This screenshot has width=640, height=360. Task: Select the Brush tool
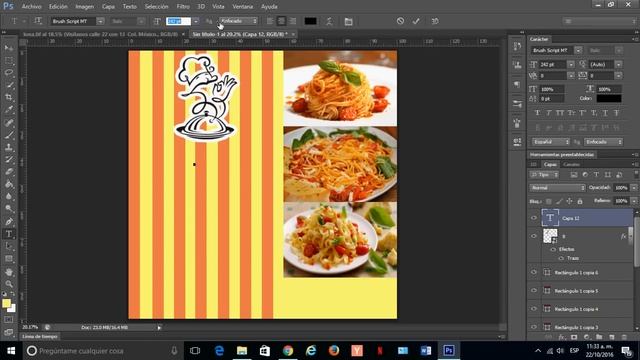(9, 135)
